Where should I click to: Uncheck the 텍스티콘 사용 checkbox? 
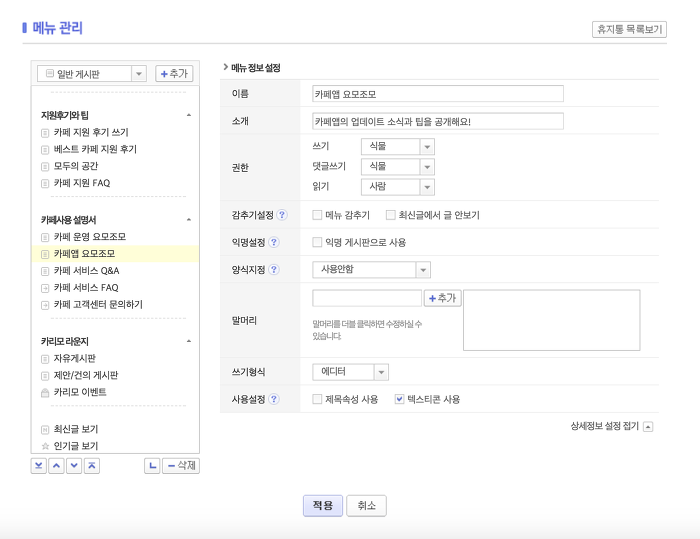coord(399,399)
